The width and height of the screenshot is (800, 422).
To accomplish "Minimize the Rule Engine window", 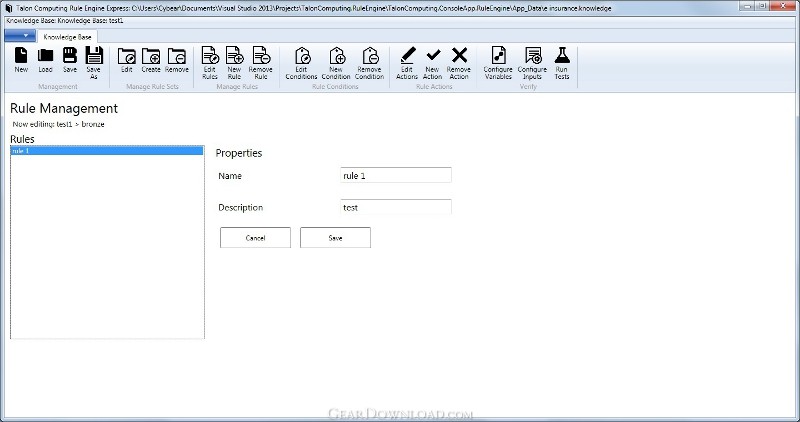I will pos(748,6).
